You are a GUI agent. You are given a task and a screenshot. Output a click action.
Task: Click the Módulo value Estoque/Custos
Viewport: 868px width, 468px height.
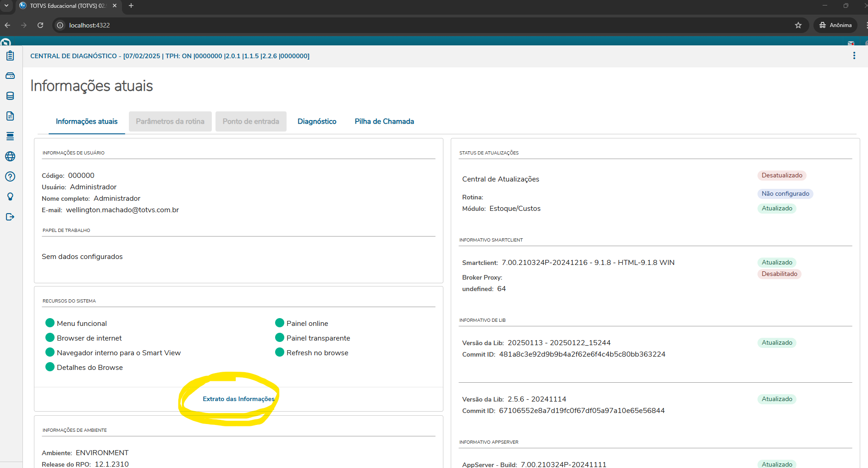coord(515,209)
